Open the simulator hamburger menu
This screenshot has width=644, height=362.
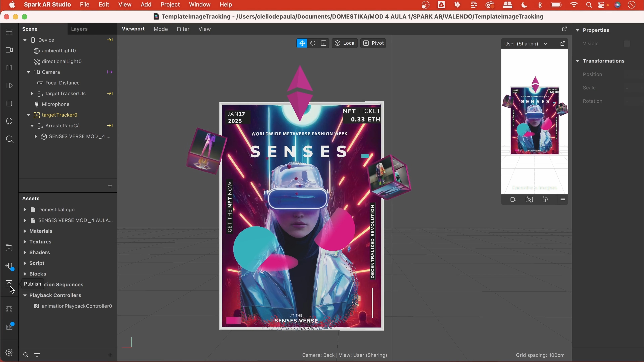pos(562,199)
